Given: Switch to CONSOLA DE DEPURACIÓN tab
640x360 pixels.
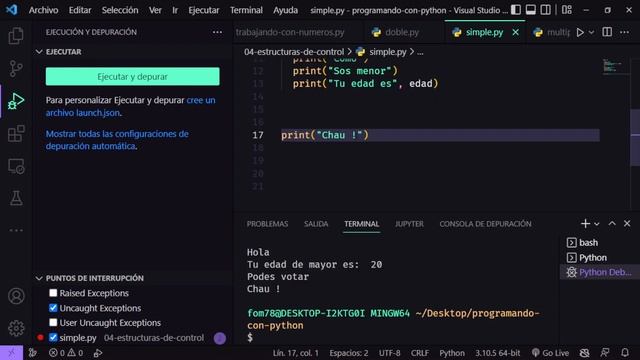Looking at the screenshot, I should 485,224.
